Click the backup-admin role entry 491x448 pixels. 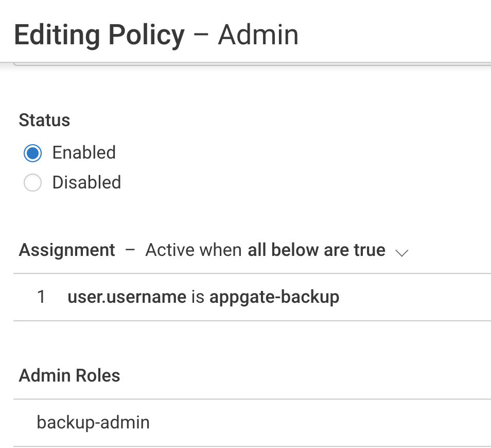pyautogui.click(x=93, y=422)
